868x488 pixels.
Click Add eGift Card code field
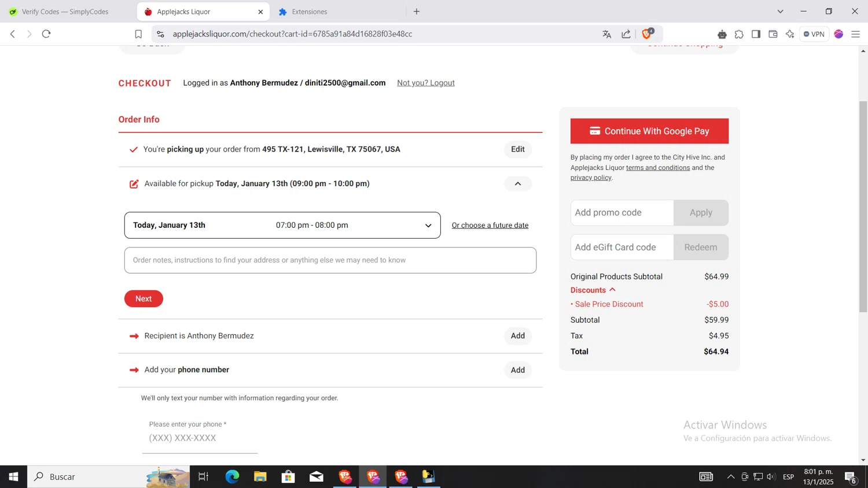(622, 247)
